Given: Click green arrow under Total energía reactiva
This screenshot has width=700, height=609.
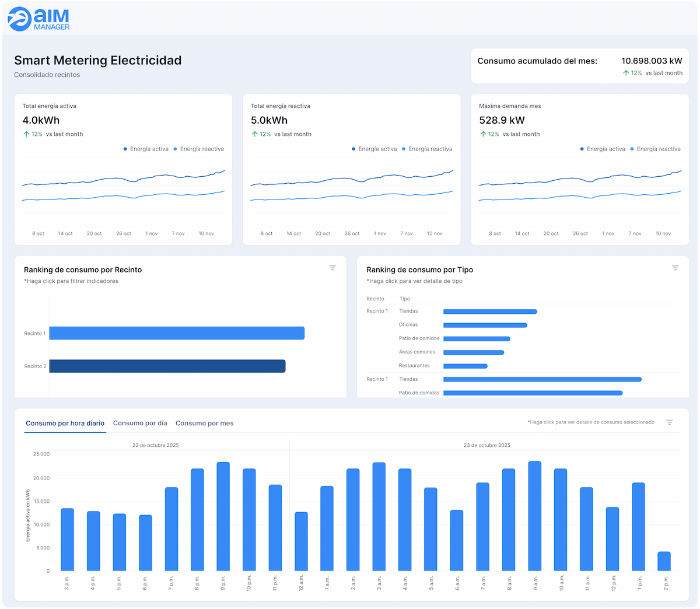Looking at the screenshot, I should point(255,134).
